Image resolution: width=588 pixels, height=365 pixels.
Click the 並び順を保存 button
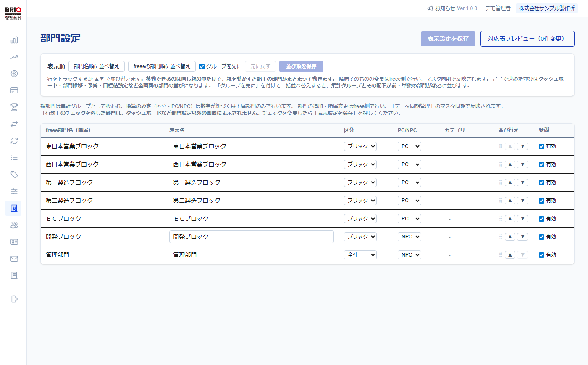pyautogui.click(x=301, y=66)
